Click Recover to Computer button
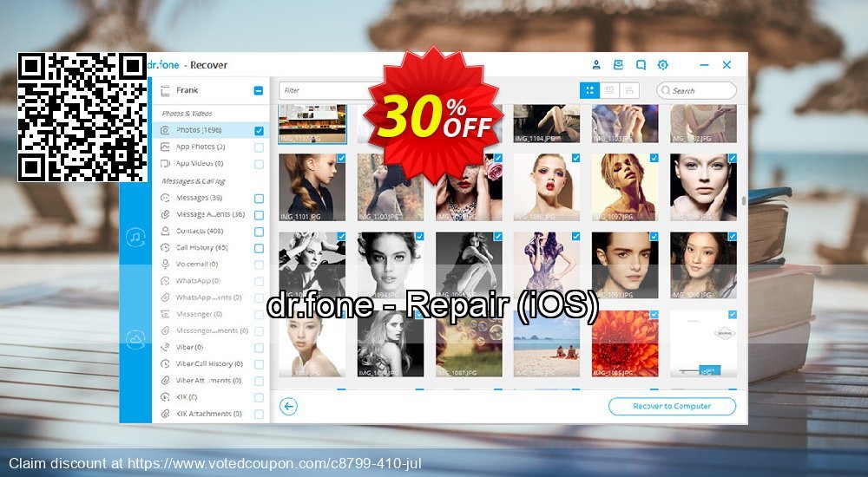Viewport: 868px width, 477px height. (x=672, y=406)
